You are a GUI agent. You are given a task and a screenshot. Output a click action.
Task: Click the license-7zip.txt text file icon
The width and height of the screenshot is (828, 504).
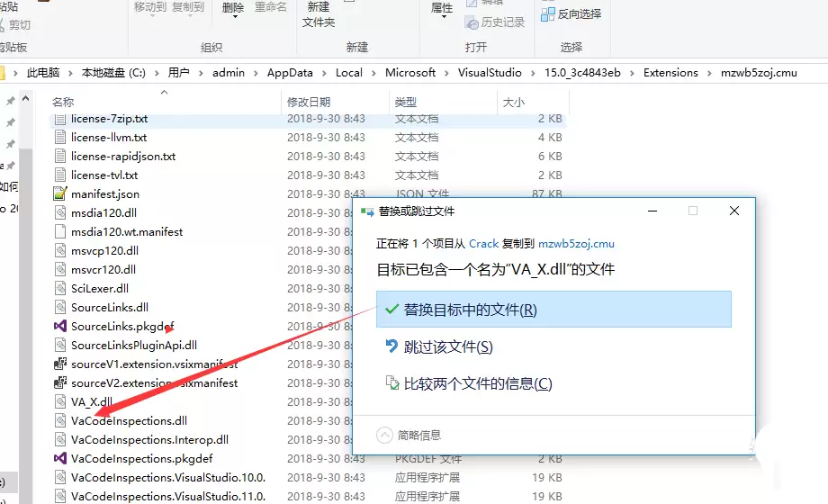[59, 118]
